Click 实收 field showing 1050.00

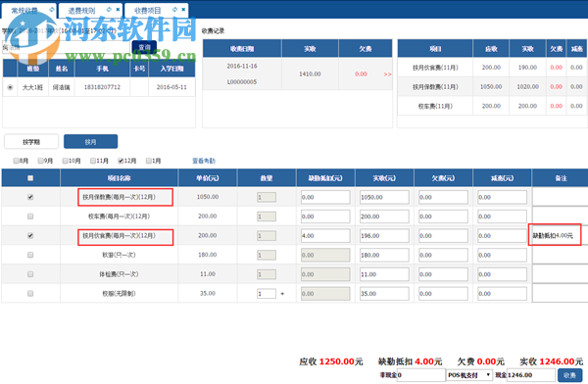[384, 197]
